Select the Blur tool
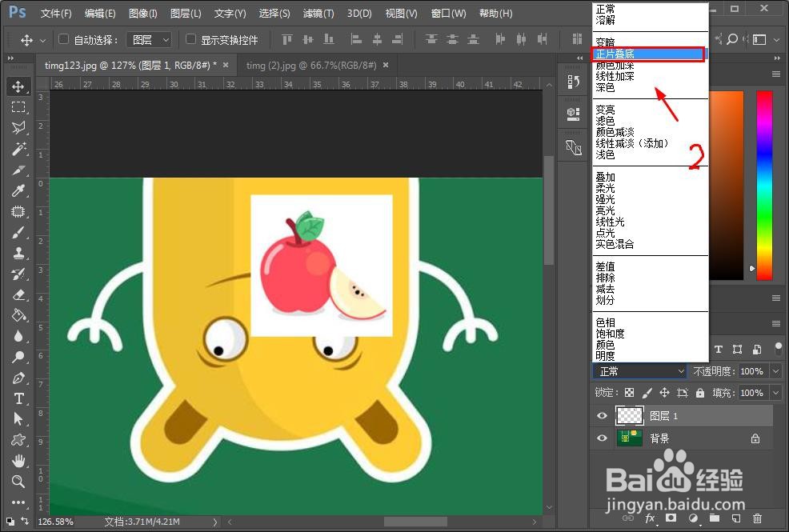 tap(18, 336)
